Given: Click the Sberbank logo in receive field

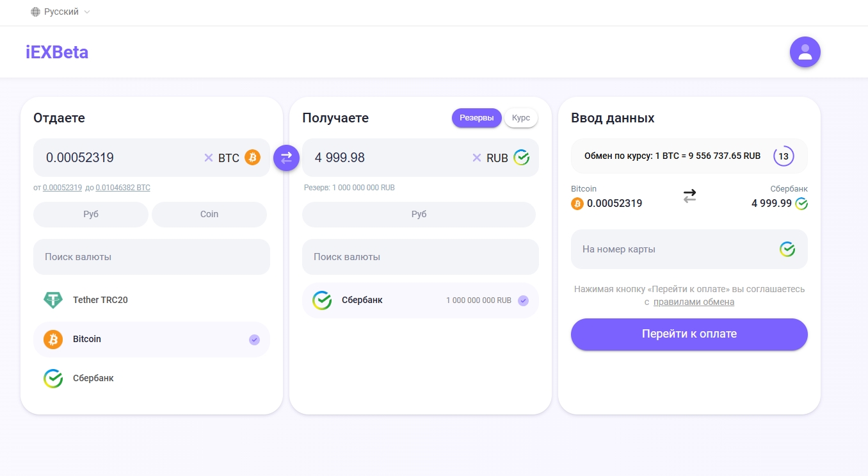Looking at the screenshot, I should coord(521,158).
